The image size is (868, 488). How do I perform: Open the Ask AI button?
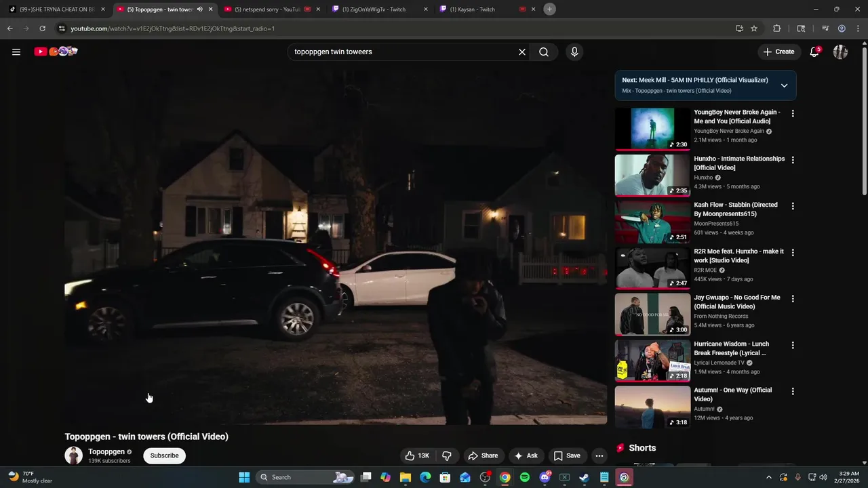coord(526,455)
